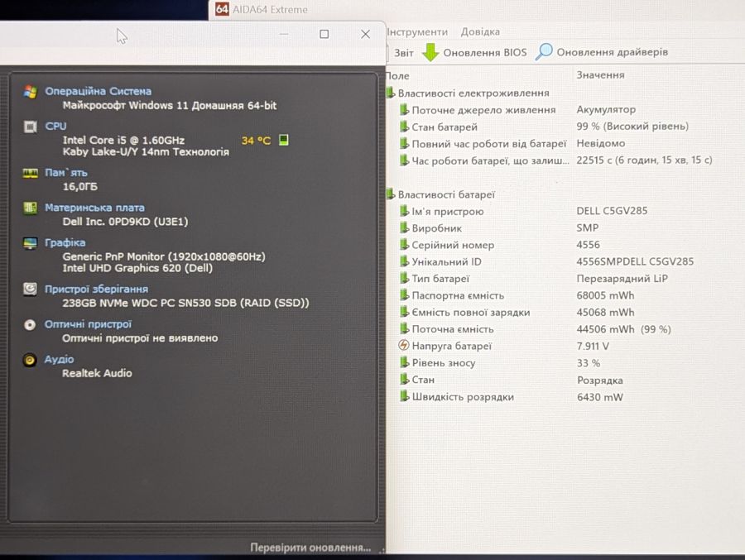745x560 pixels.
Task: Click the monitor icon beside Графіка
Action: pos(31,243)
